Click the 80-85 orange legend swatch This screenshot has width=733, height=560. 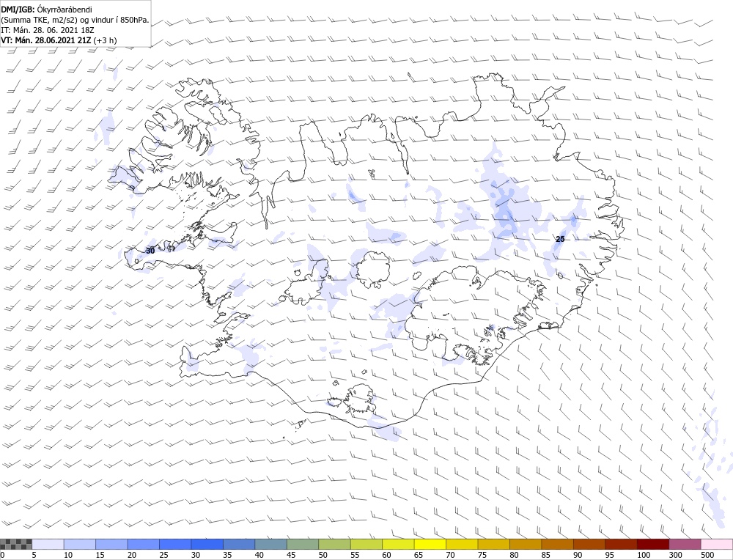pyautogui.click(x=526, y=544)
